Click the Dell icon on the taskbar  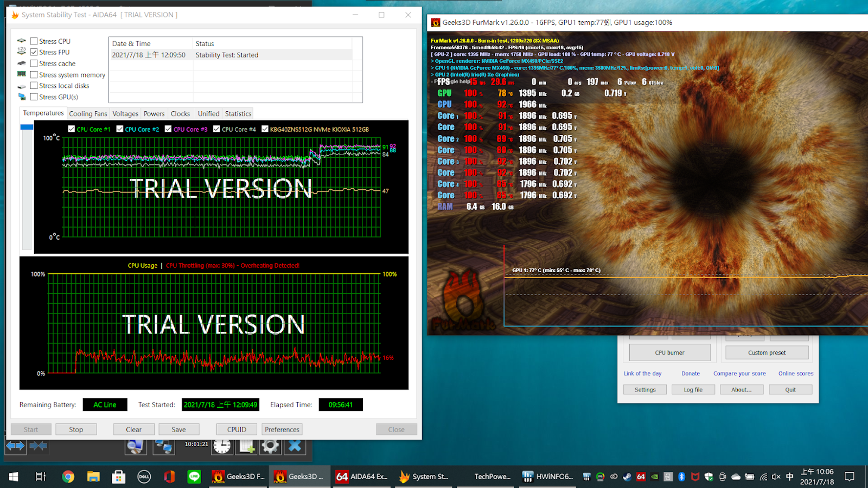pos(144,477)
